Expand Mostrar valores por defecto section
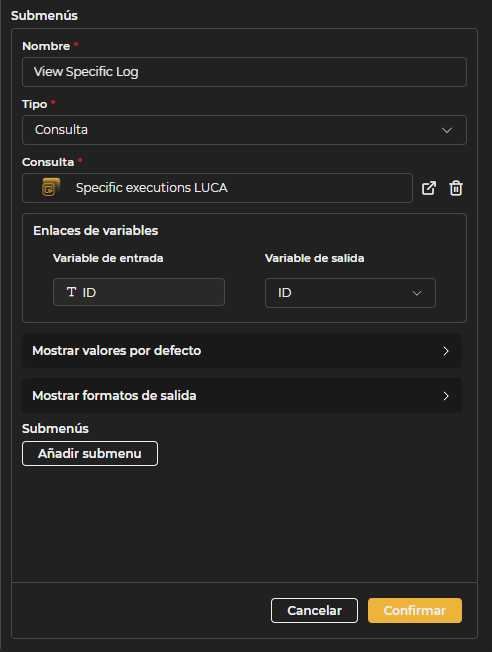The height and width of the screenshot is (652, 492). (242, 351)
